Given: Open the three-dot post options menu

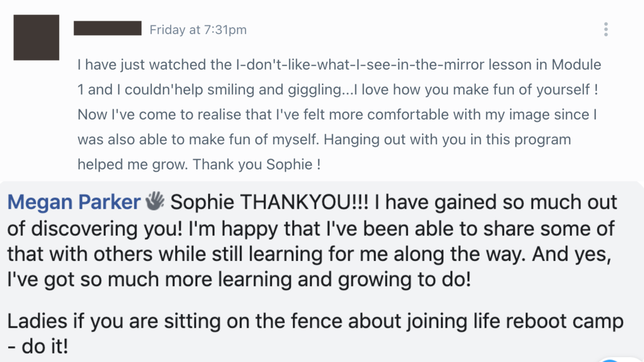Looking at the screenshot, I should pos(606,29).
